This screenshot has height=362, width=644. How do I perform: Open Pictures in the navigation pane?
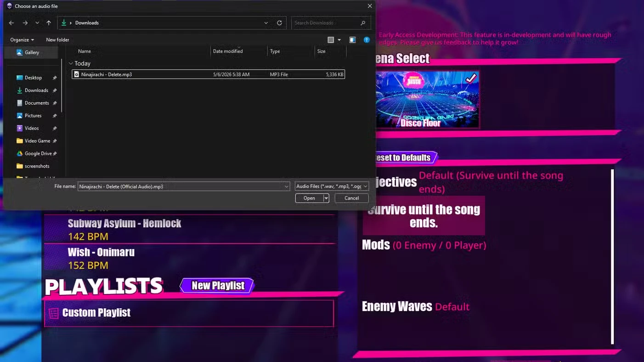(33, 116)
